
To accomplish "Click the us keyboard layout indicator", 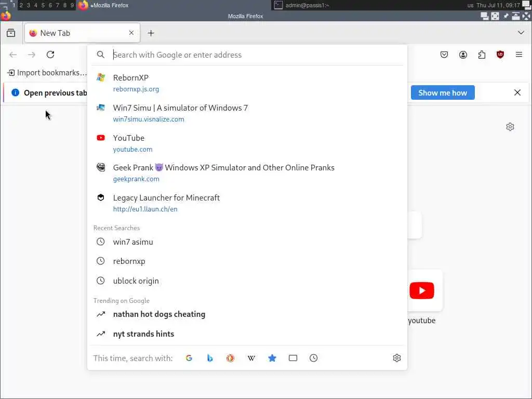I will [470, 5].
